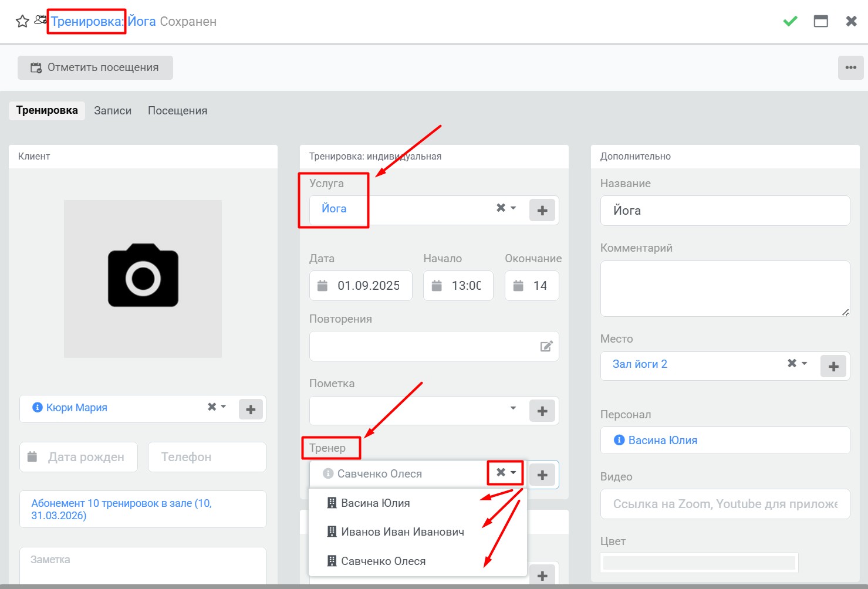Viewport: 868px width, 589px height.
Task: Pick Савченко Олеся in the dropdown list
Action: (418, 561)
